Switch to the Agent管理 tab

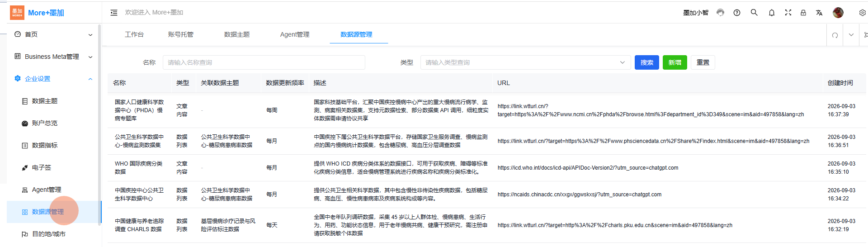pyautogui.click(x=295, y=34)
